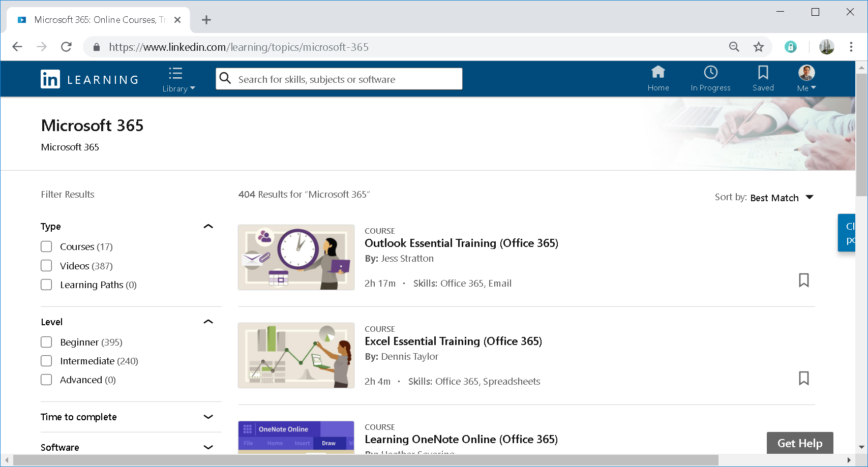The image size is (868, 467).
Task: Open the LinkedIn Learning home icon
Action: (659, 79)
